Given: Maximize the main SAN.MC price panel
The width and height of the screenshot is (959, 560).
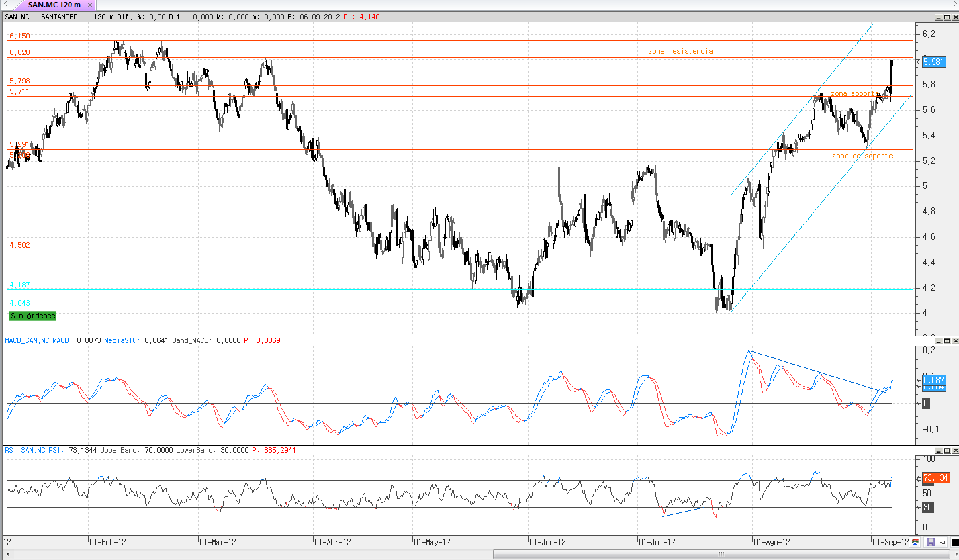Looking at the screenshot, I should [947, 17].
